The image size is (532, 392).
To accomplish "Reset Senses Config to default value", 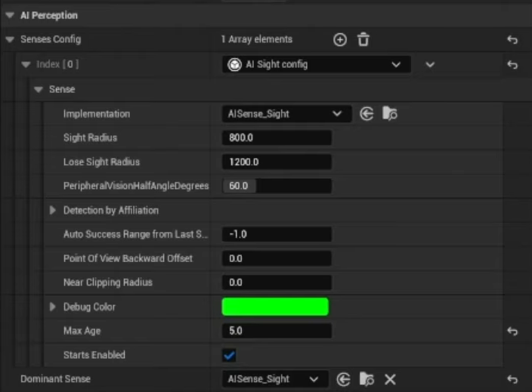I will click(x=512, y=40).
